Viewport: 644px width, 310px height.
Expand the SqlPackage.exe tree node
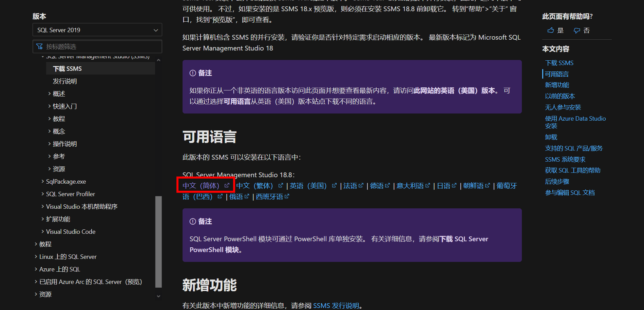(43, 181)
